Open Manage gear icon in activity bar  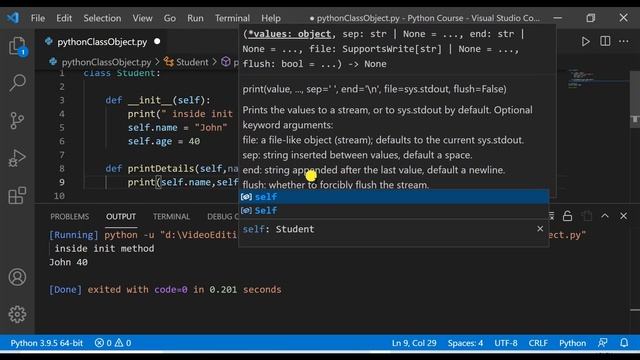(17, 314)
